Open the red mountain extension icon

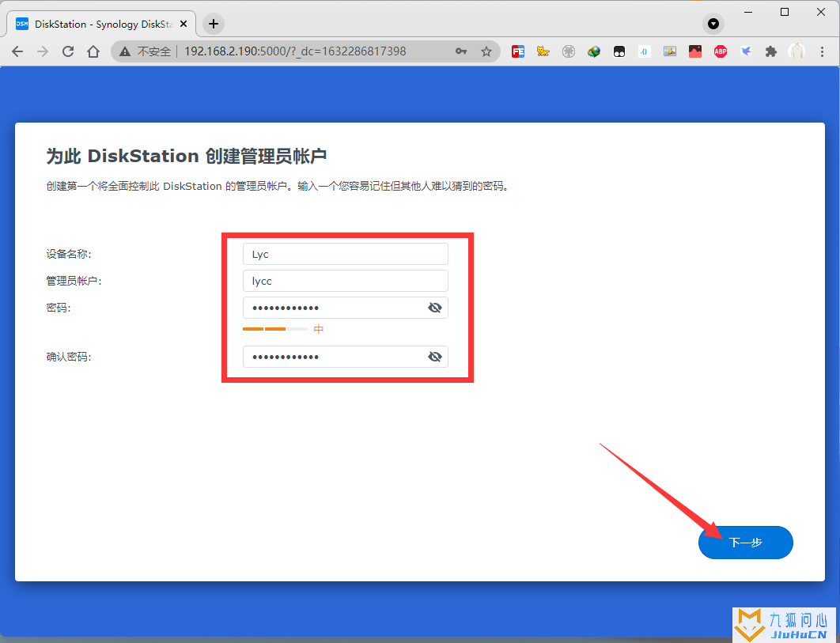[694, 51]
